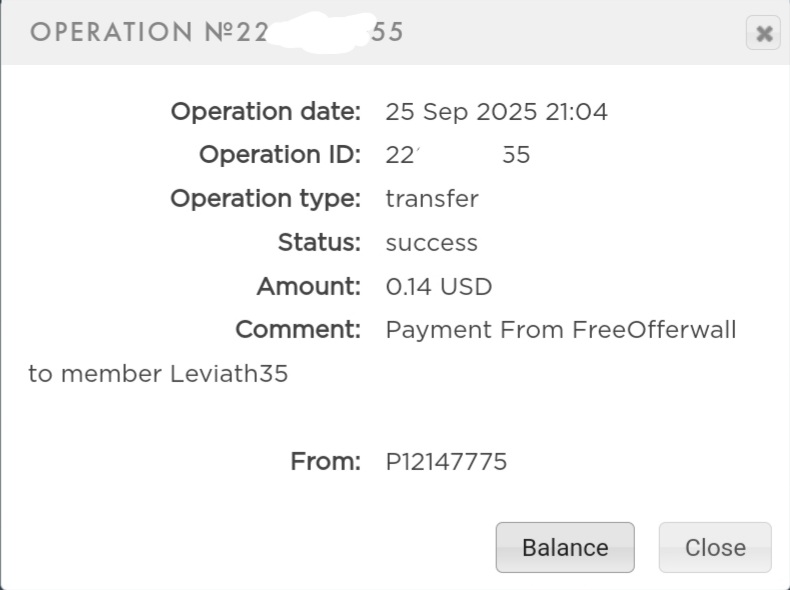Click sender account P12147775
This screenshot has width=790, height=590.
446,462
